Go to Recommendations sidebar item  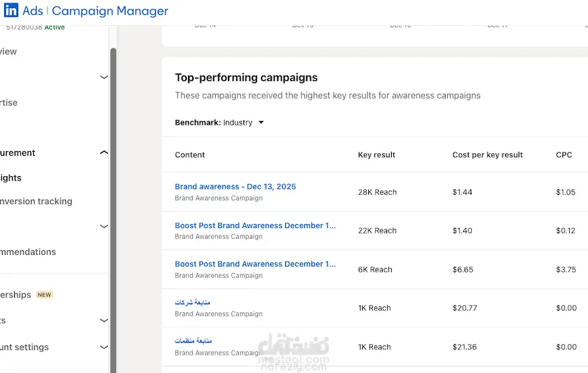pyautogui.click(x=28, y=252)
